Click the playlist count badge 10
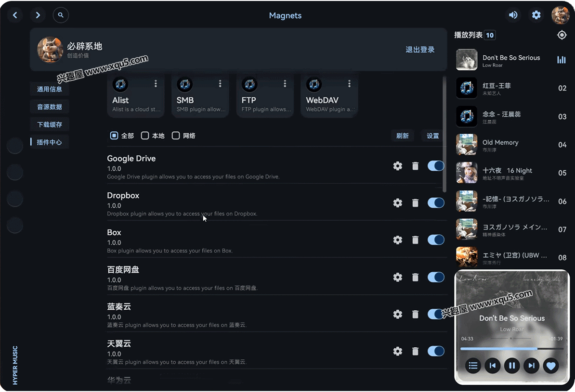The image size is (575, 392). tap(490, 35)
